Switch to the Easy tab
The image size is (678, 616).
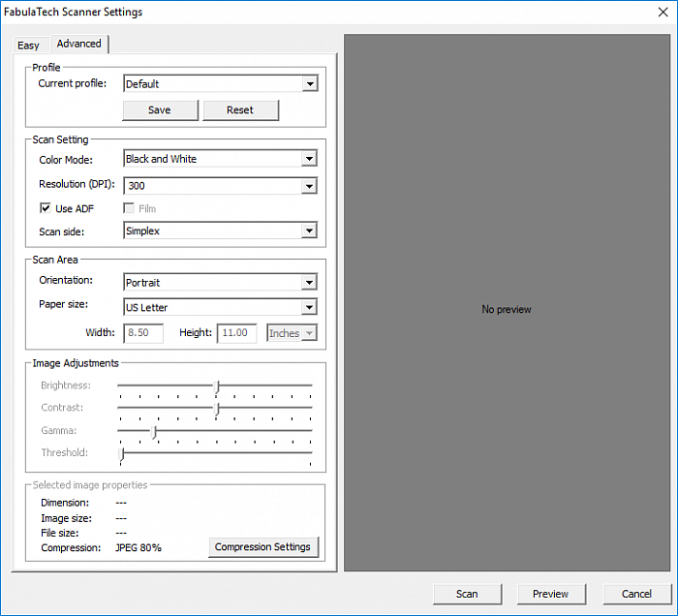(28, 45)
